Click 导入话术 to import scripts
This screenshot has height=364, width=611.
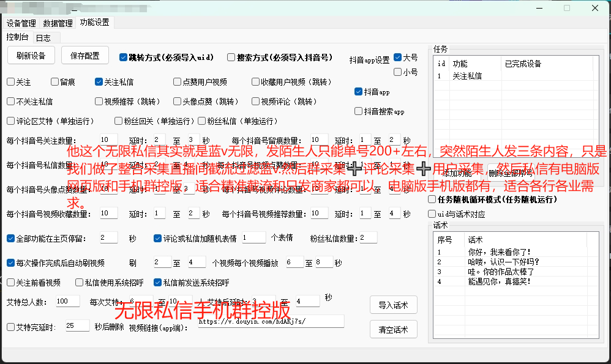(393, 305)
